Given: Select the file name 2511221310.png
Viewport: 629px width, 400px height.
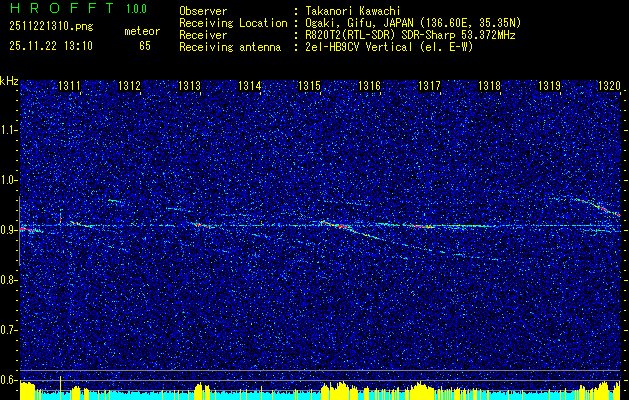Looking at the screenshot, I should (x=51, y=27).
